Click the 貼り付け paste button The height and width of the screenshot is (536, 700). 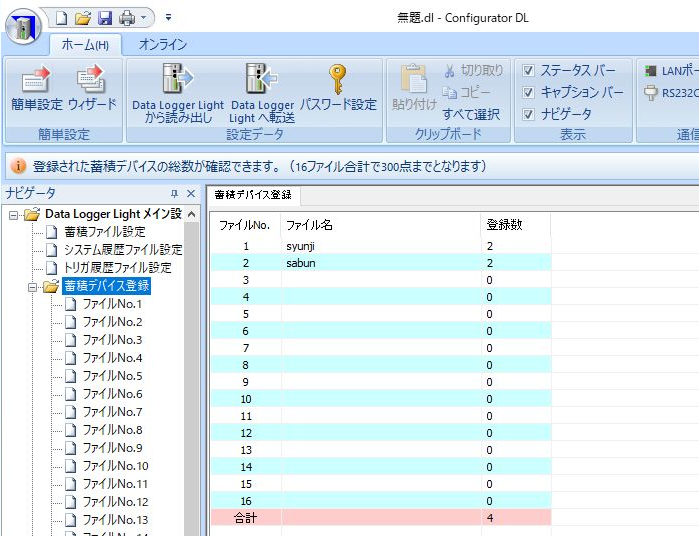(414, 87)
